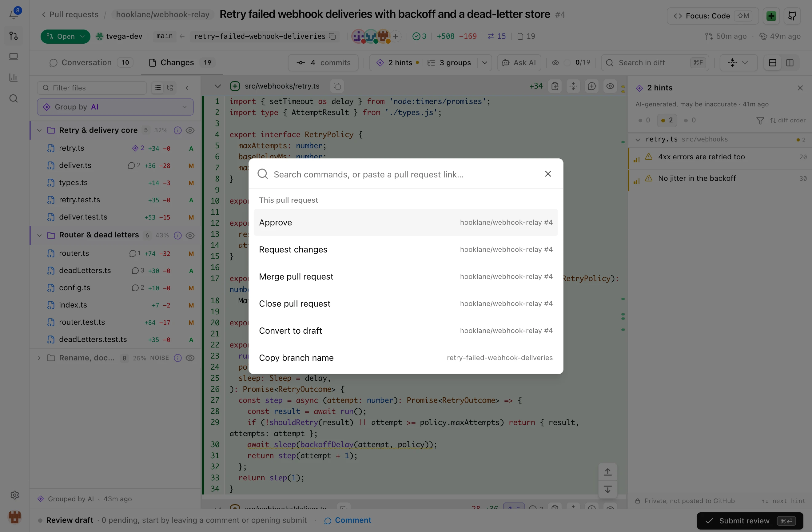Open the Group by AI dropdown
Viewport: 812px width, 532px height.
click(x=115, y=107)
